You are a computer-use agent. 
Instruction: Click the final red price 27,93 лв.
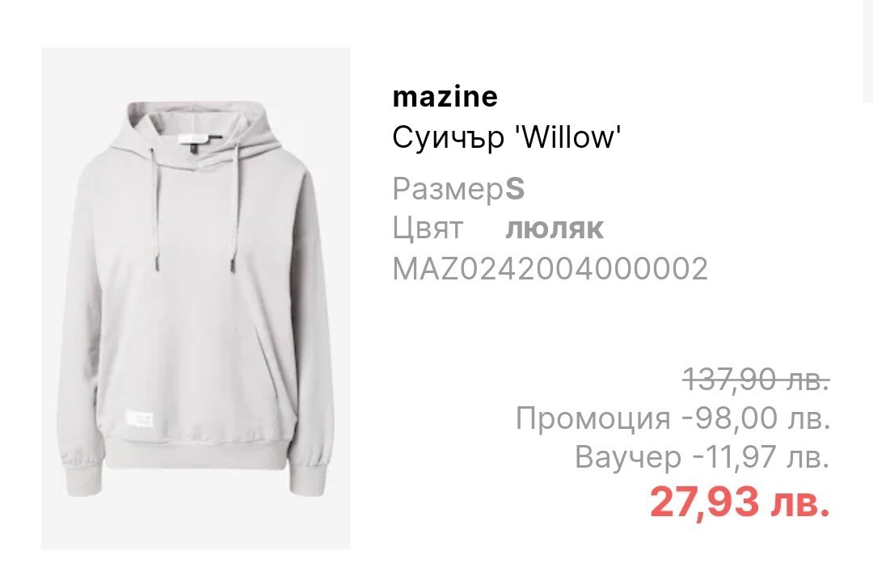point(740,502)
